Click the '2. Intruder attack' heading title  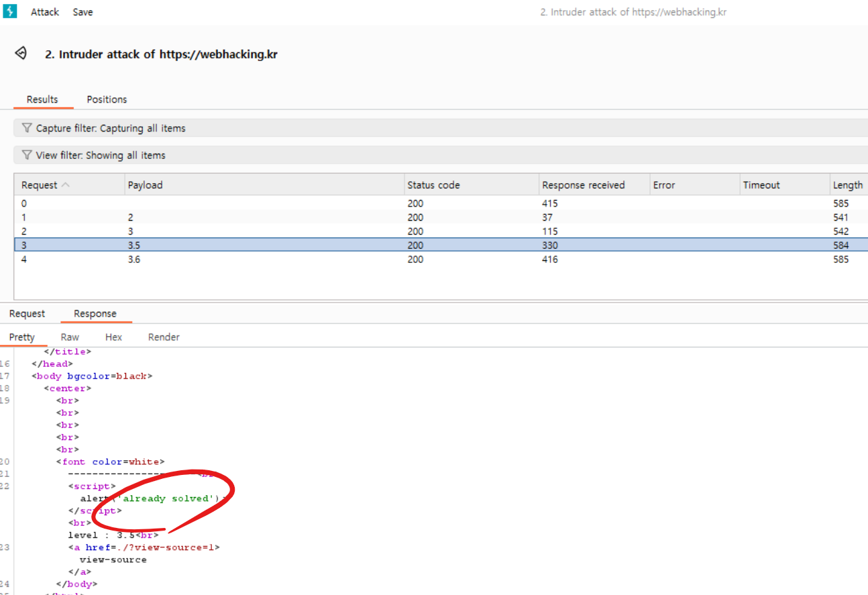pos(161,54)
